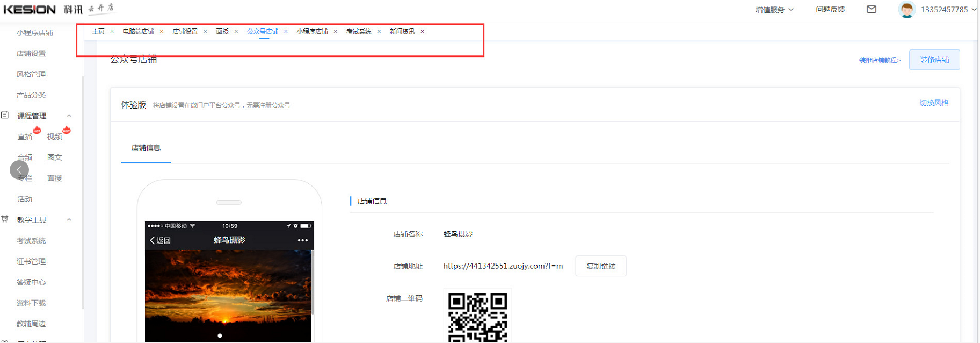Viewport: 980px width, 343px height.
Task: Switch to the 小程序店铺 tab
Action: click(x=312, y=32)
